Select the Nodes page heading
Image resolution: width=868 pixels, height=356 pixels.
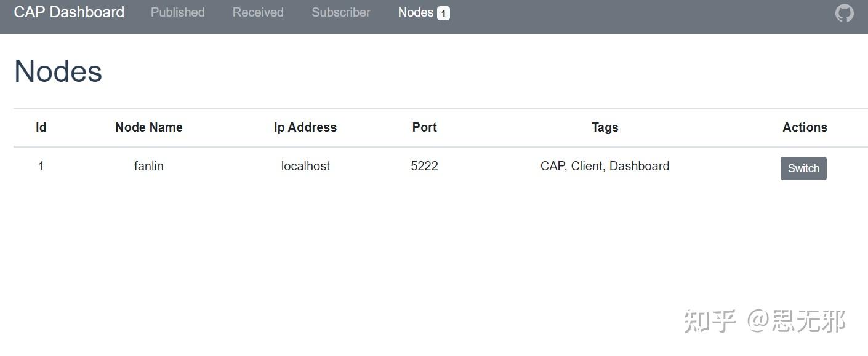(58, 70)
